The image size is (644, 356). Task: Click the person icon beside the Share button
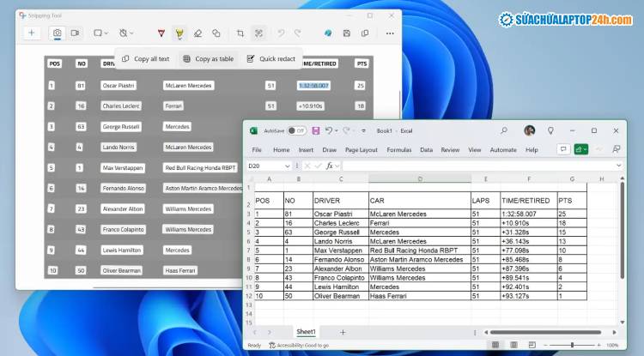[616, 149]
